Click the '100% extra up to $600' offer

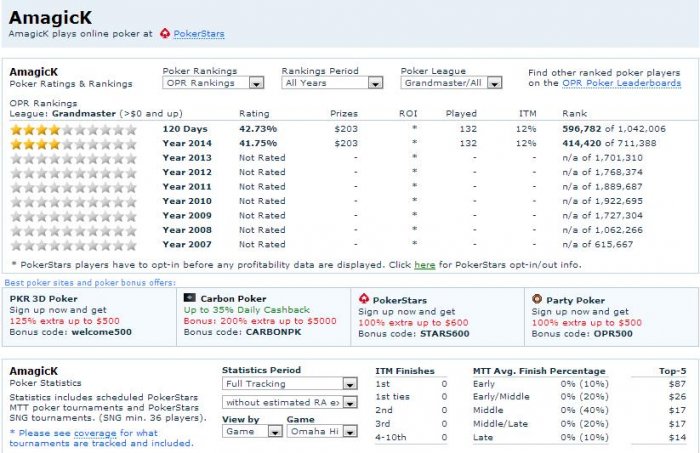413,323
